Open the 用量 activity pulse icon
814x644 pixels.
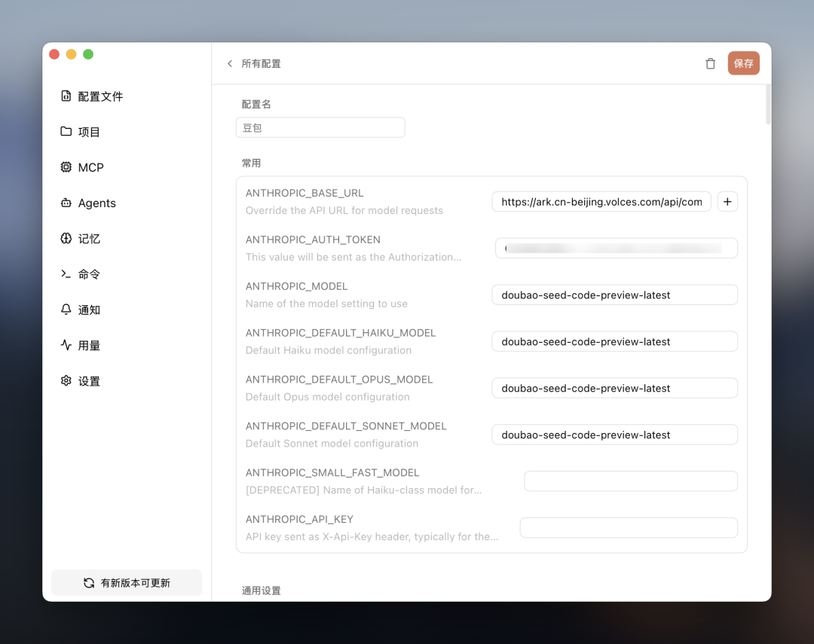click(x=66, y=346)
